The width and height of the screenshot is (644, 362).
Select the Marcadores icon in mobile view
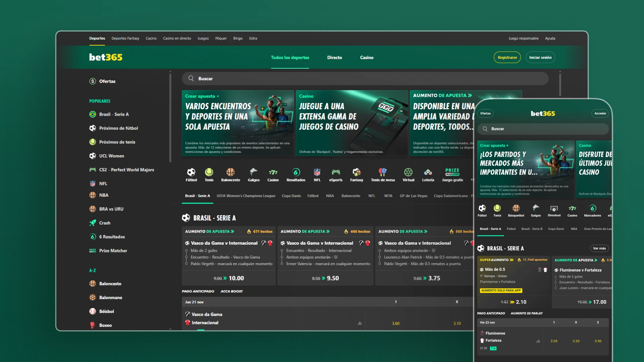[593, 208]
